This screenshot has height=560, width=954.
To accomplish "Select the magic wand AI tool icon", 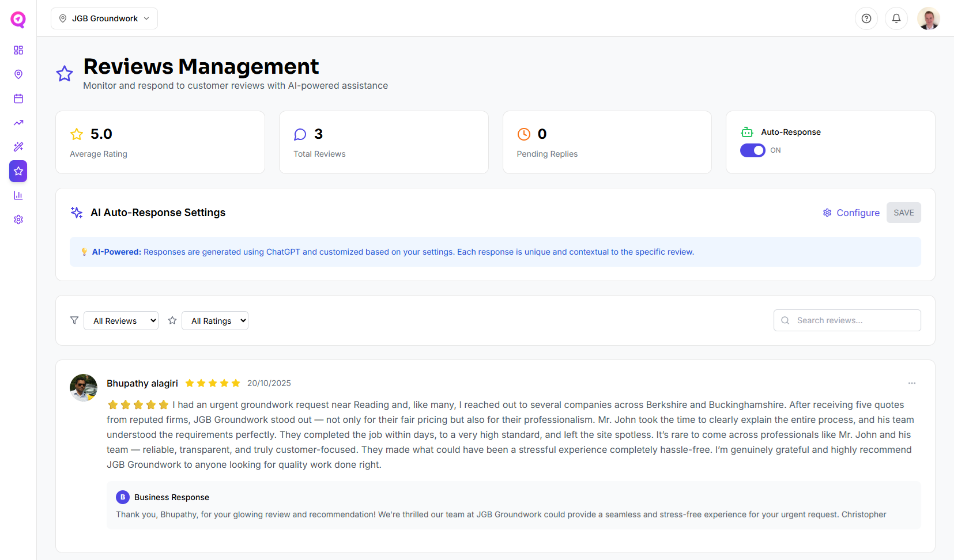I will click(18, 147).
